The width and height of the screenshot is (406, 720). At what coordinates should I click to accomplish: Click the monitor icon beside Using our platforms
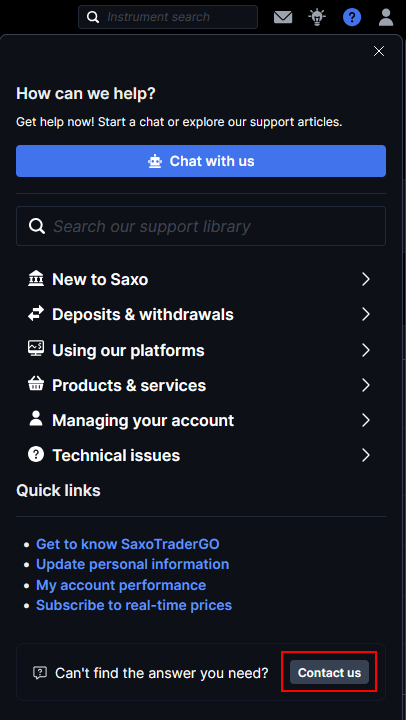point(36,349)
